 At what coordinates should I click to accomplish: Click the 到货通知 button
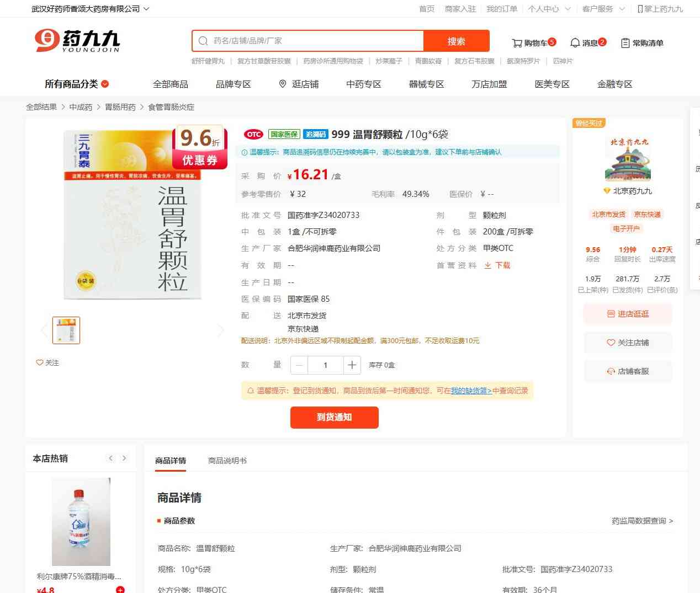[x=334, y=417]
